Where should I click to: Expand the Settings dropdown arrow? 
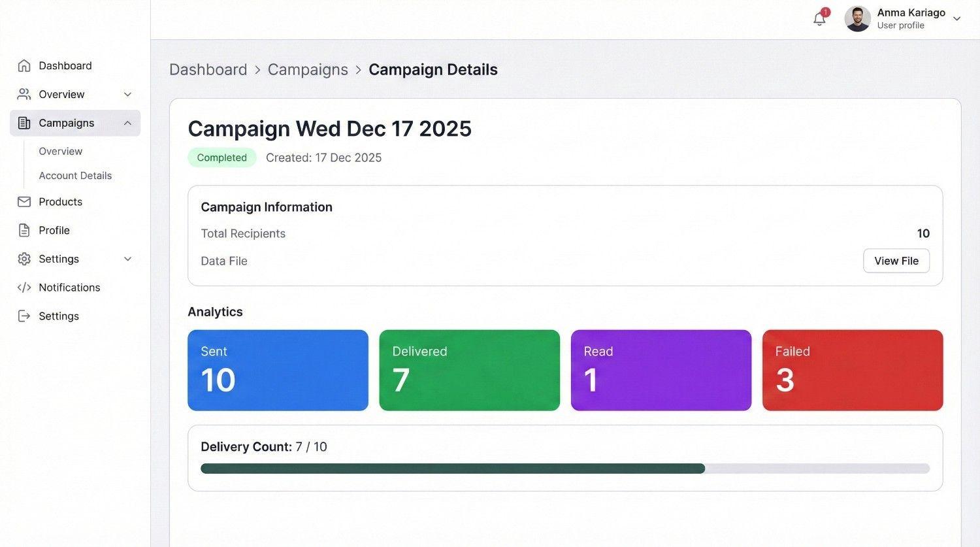[x=127, y=259]
